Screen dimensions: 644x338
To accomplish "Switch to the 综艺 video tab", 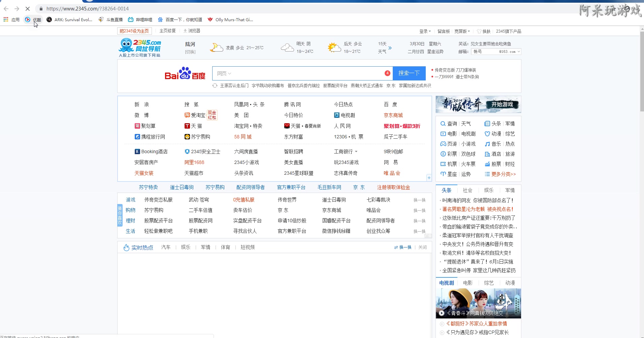I will (489, 283).
